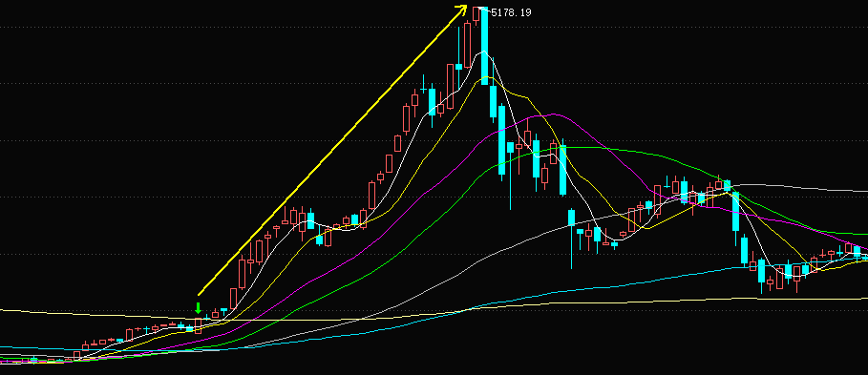Select the pale yellow horizontal average line at left
Image resolution: width=868 pixels, height=375 pixels.
[83, 314]
